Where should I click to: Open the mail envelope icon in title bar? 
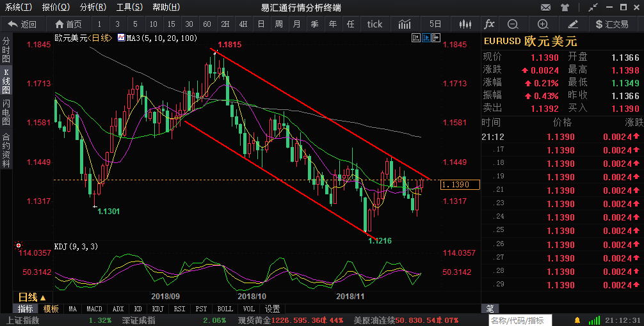[545, 8]
